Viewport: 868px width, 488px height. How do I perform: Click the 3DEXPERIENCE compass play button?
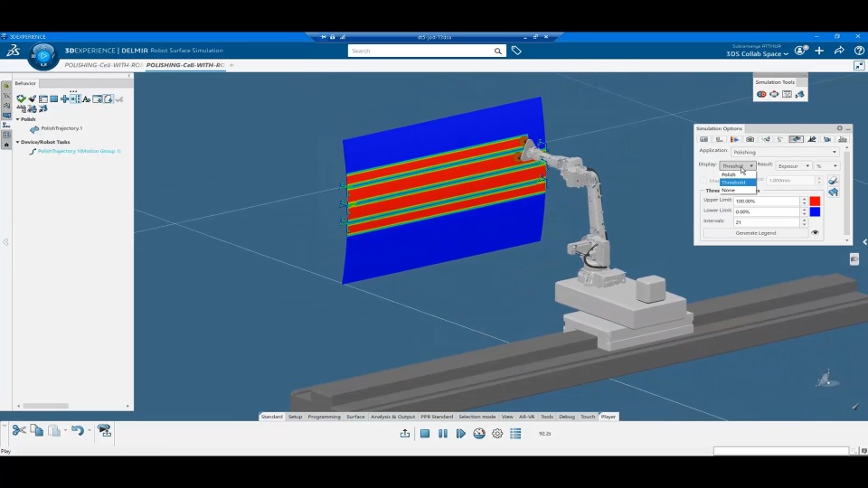point(43,55)
